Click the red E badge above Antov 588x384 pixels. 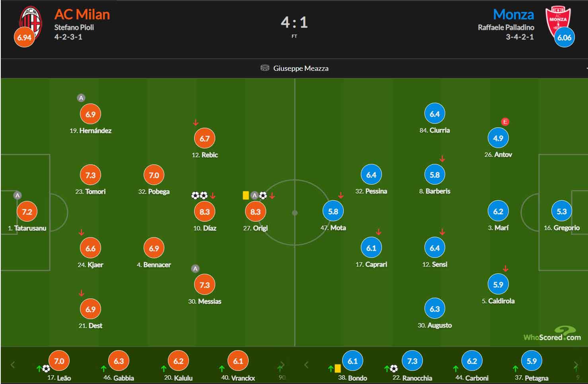tap(505, 122)
